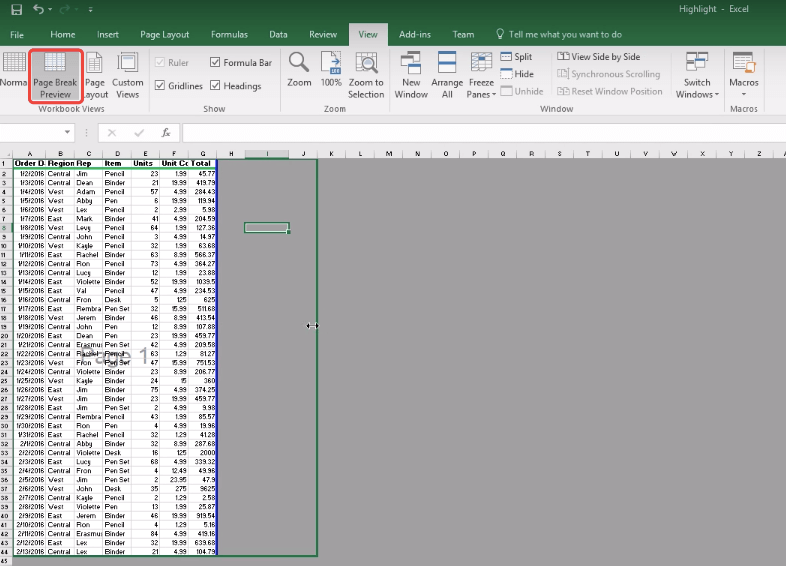Viewport: 786px width, 566px height.
Task: Toggle the Headings checkbox
Action: [x=216, y=86]
